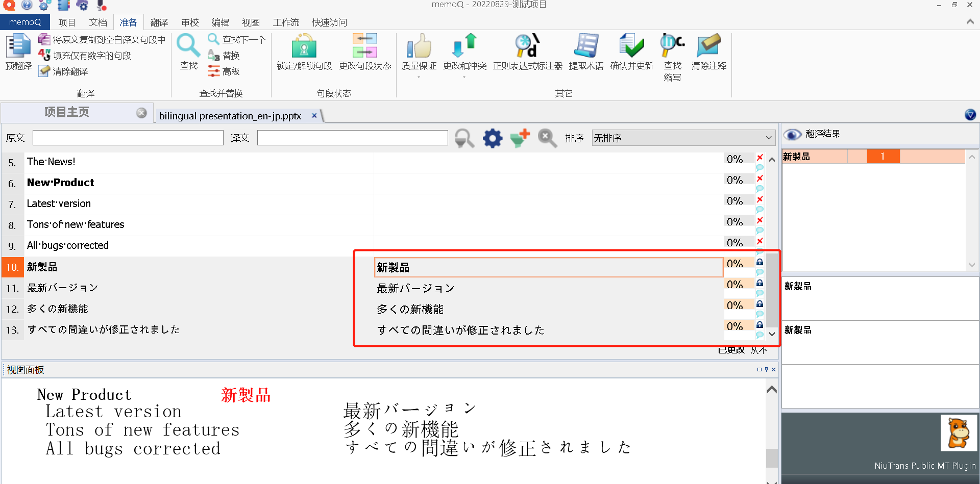Click the filter magnifier with funnel icon
Image resolution: width=980 pixels, height=484 pixels.
pyautogui.click(x=464, y=138)
